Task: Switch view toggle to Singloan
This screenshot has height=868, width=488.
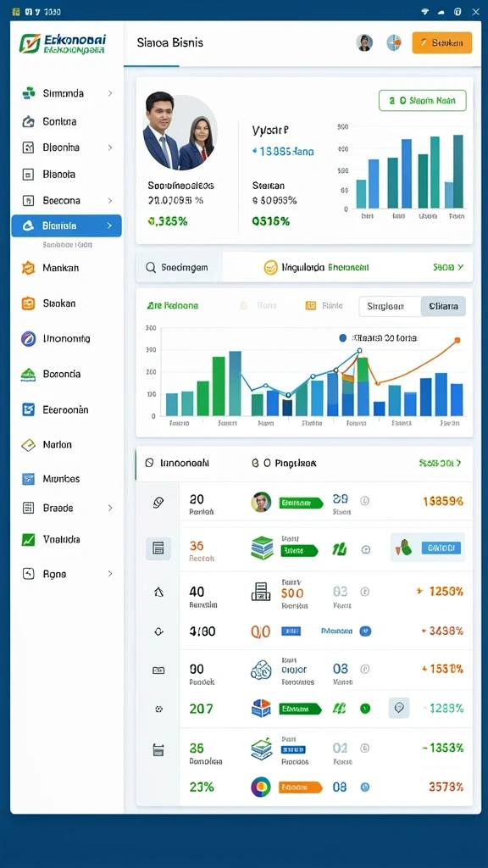Action: click(390, 306)
